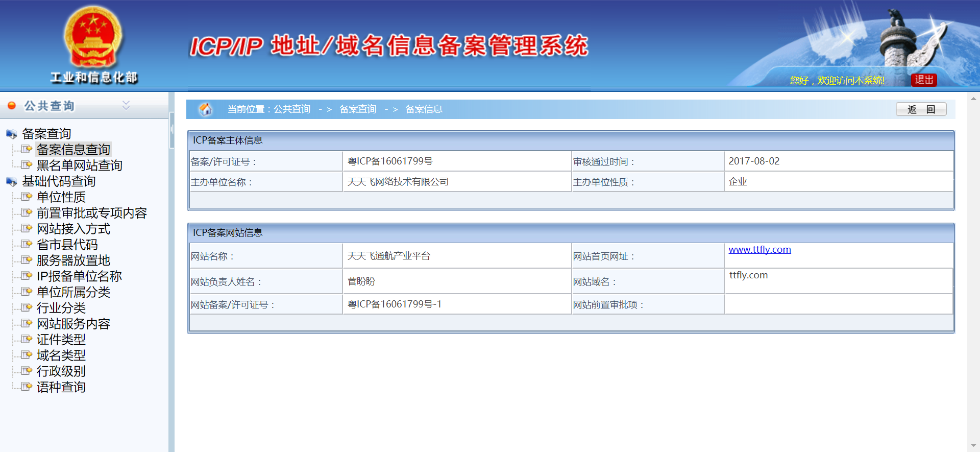Open the 网站接入方式 tree item
980x452 pixels.
73,228
